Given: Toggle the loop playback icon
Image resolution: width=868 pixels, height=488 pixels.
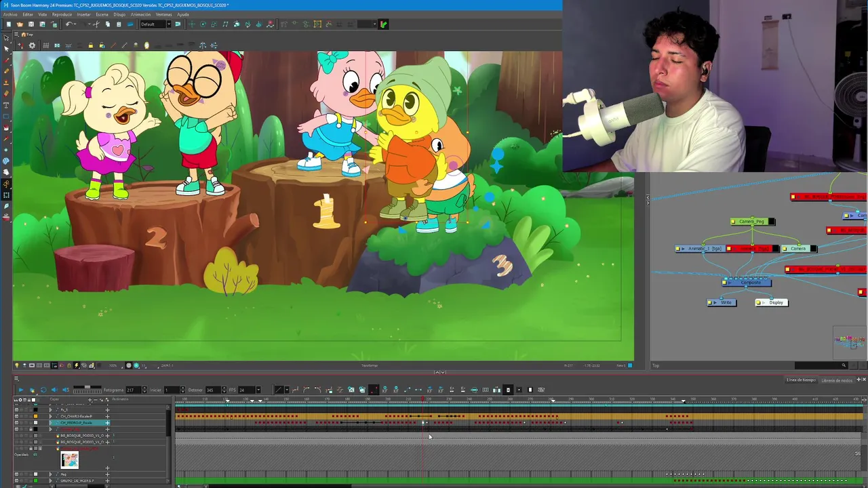Looking at the screenshot, I should point(43,390).
